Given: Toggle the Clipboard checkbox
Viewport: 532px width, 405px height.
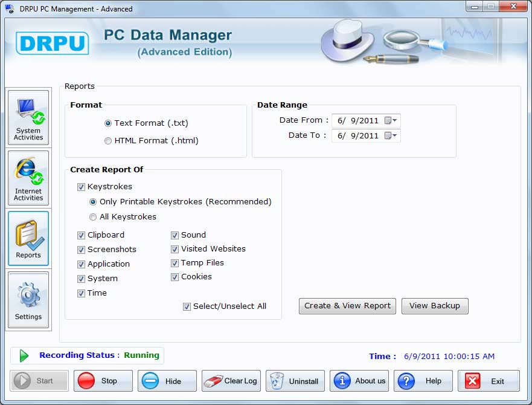Looking at the screenshot, I should pyautogui.click(x=81, y=235).
